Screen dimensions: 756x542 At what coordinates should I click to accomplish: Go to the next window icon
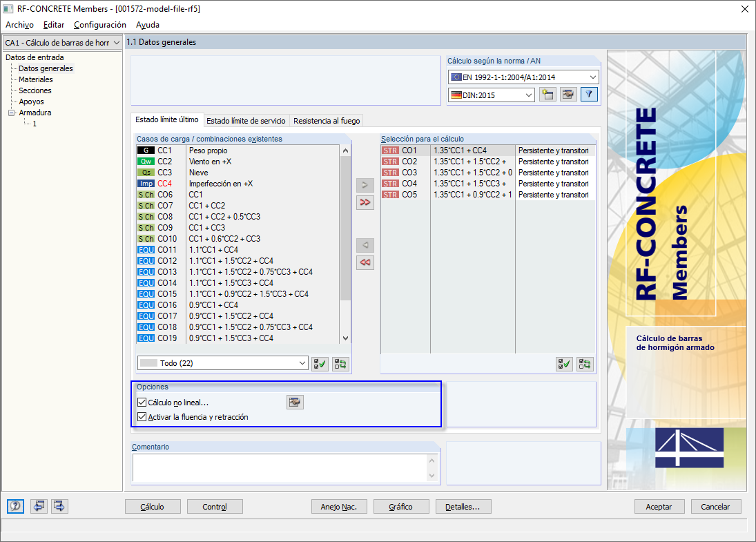59,506
